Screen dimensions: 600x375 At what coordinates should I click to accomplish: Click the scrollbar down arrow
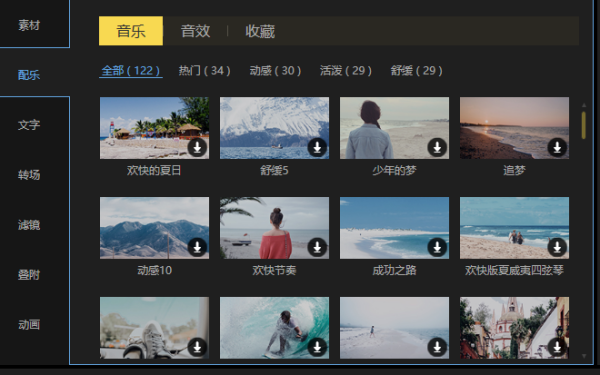584,356
